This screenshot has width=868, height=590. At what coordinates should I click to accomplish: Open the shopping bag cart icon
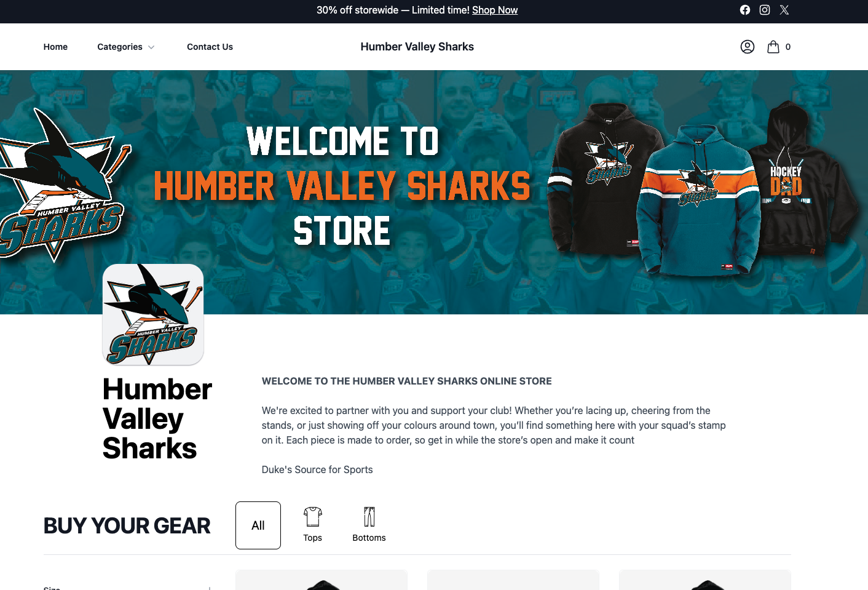(x=773, y=47)
